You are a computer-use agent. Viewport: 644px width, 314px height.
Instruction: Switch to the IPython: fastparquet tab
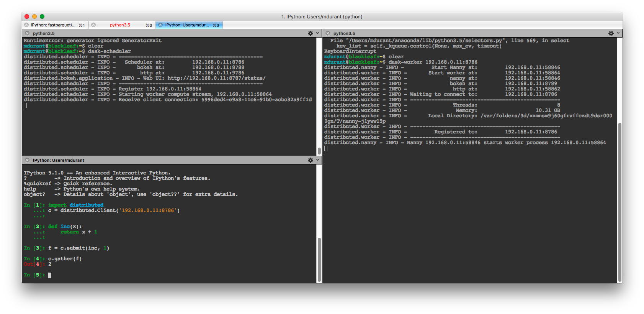click(53, 25)
